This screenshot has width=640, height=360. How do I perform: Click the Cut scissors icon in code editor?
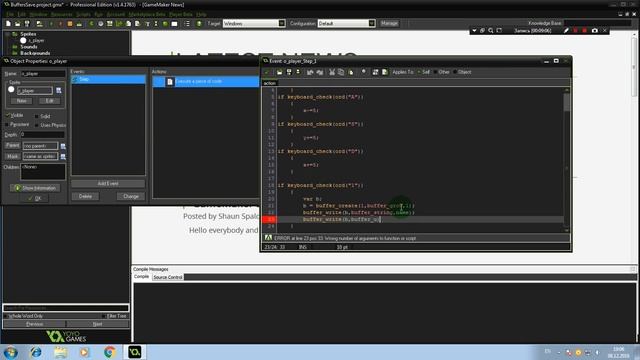[332, 72]
